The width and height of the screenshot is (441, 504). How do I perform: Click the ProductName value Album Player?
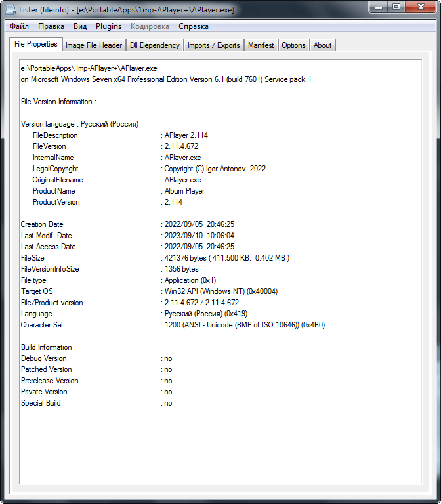pos(184,191)
